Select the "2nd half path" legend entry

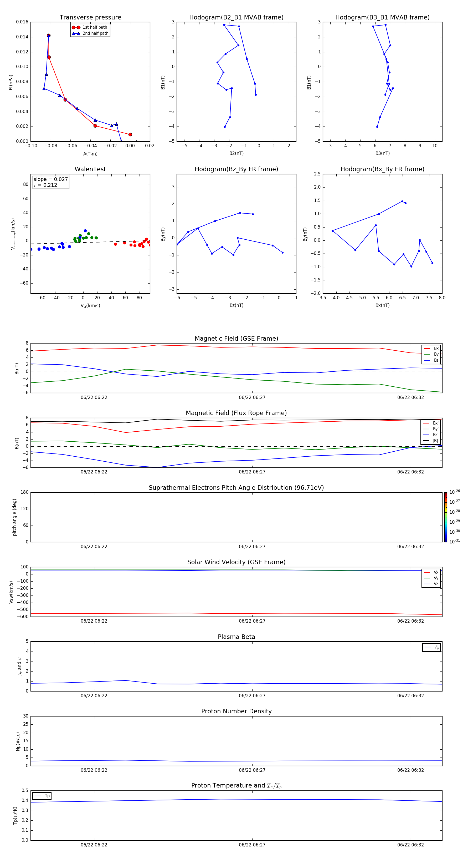pos(90,33)
